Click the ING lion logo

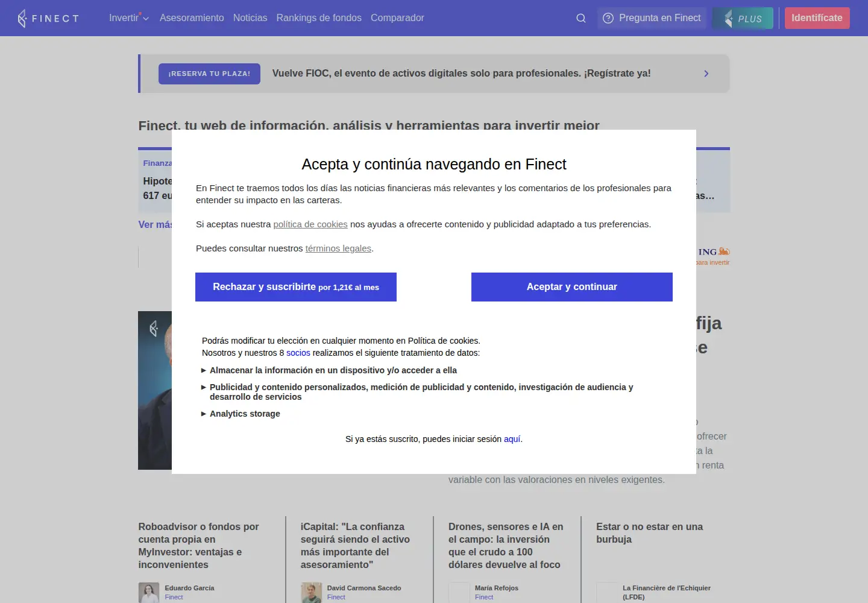click(x=725, y=251)
